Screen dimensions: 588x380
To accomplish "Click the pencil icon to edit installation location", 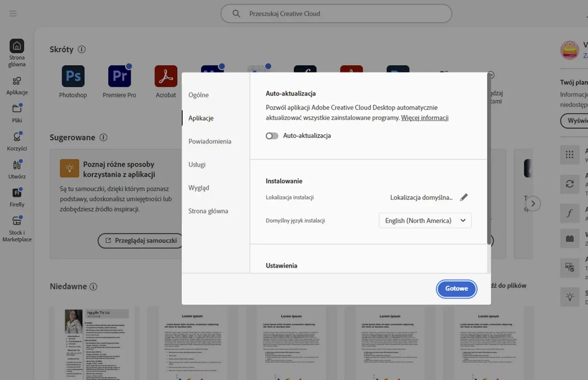I will click(464, 197).
